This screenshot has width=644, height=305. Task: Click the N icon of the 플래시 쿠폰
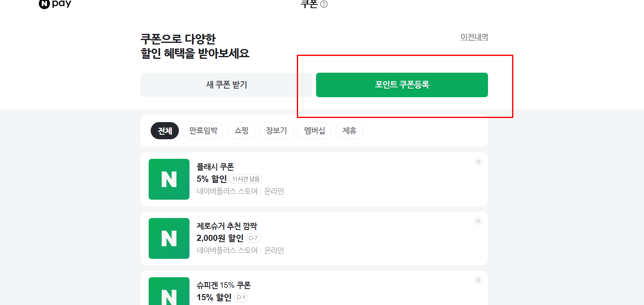click(169, 179)
